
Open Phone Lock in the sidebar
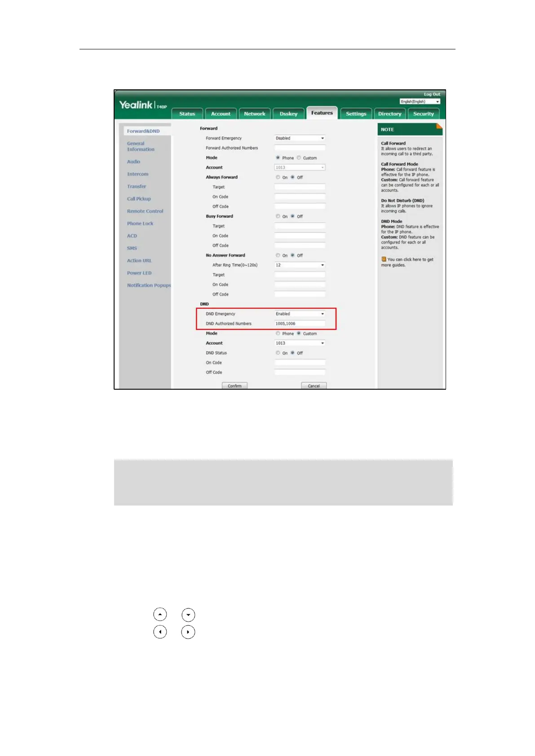pyautogui.click(x=140, y=224)
